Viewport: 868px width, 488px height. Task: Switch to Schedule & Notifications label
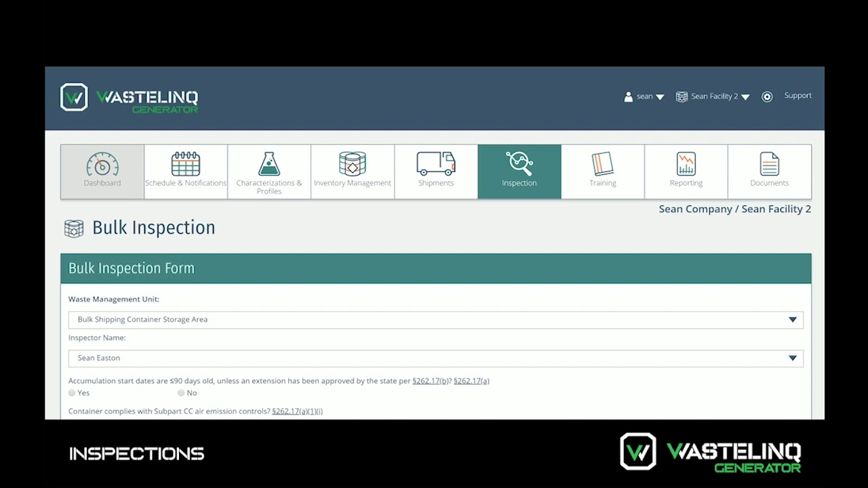coord(186,183)
